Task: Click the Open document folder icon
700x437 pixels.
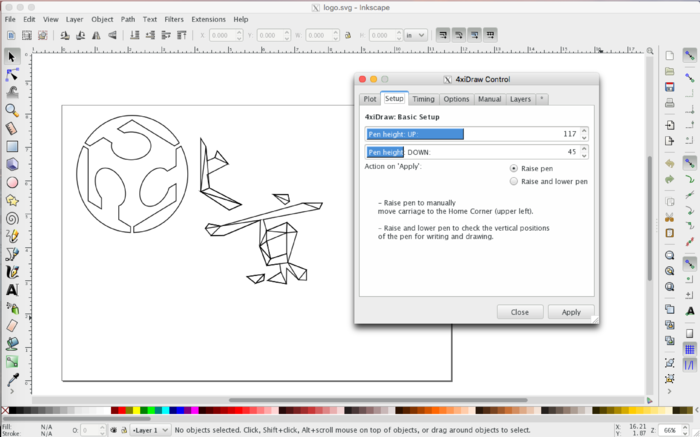Action: pyautogui.click(x=669, y=71)
